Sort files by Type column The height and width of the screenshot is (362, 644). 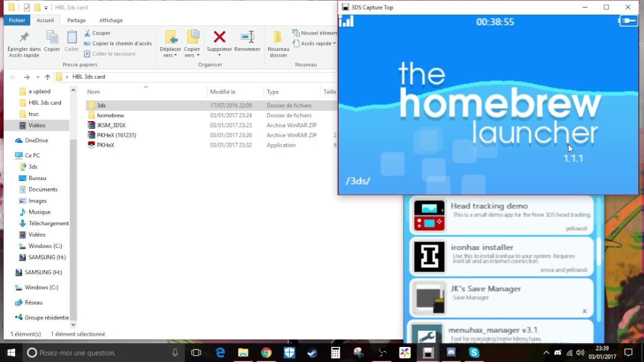(292, 92)
